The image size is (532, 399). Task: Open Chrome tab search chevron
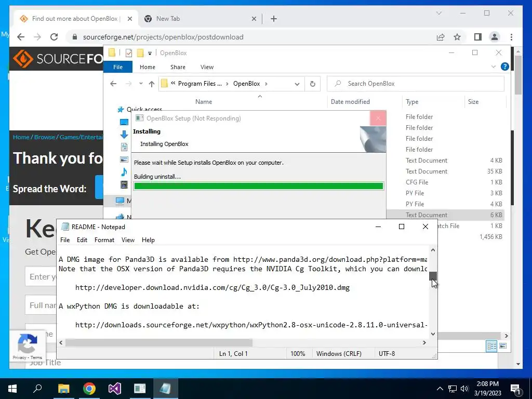pos(438,13)
